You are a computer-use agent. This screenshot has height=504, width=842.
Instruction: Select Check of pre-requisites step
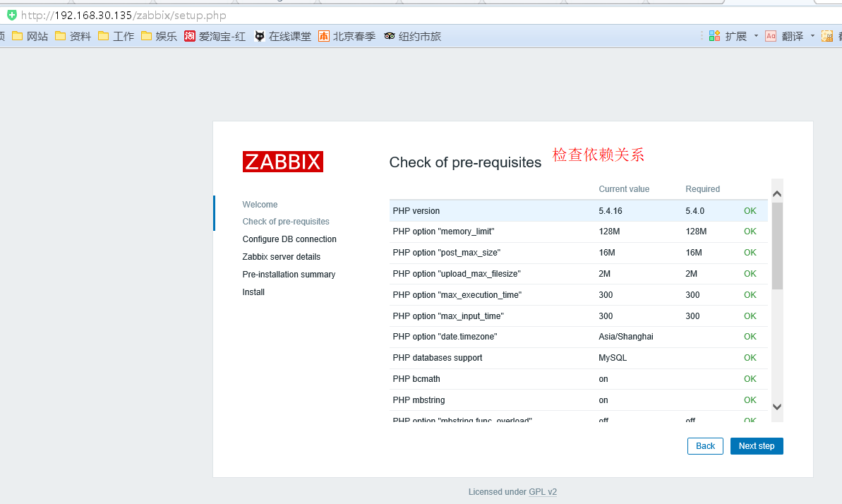point(286,222)
